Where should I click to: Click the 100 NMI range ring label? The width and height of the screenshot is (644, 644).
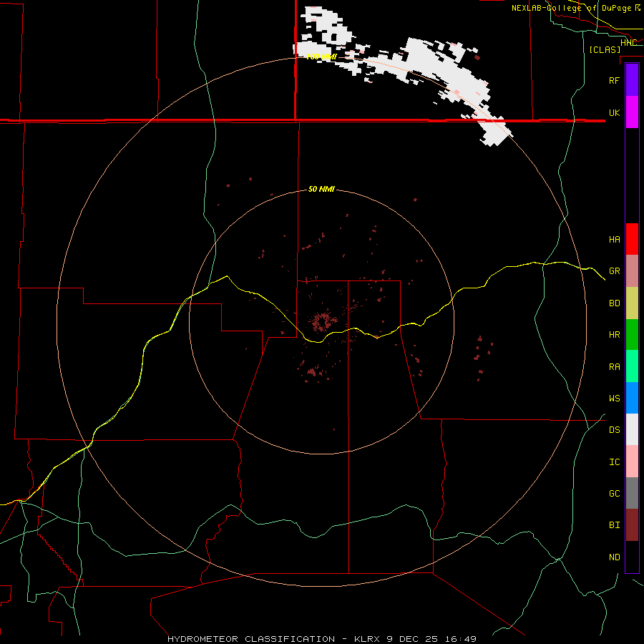(321, 57)
